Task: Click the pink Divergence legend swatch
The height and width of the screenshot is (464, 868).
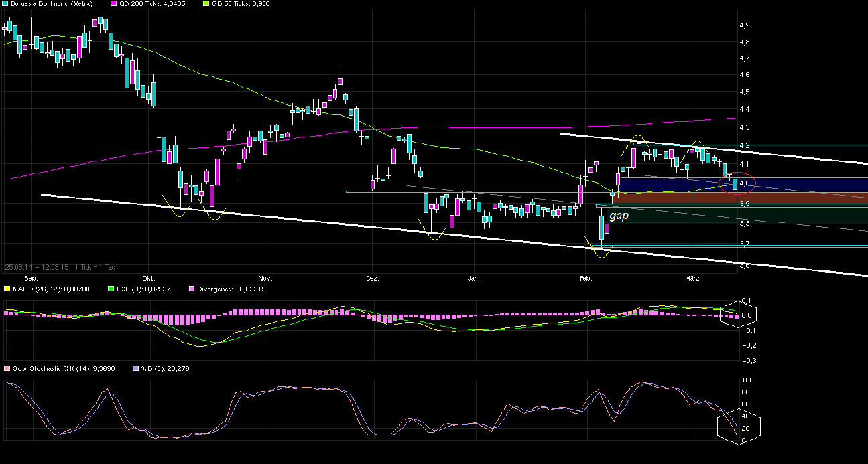Action: click(191, 289)
